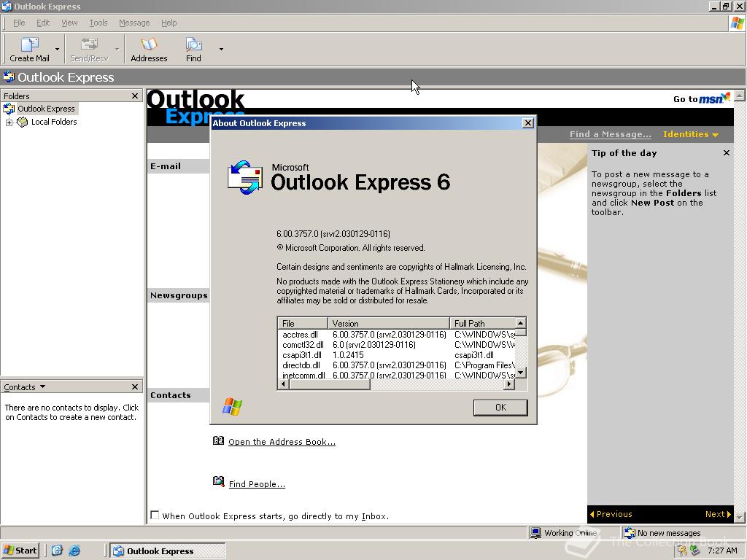The height and width of the screenshot is (560, 747).
Task: Click the Version column header
Action: (389, 323)
